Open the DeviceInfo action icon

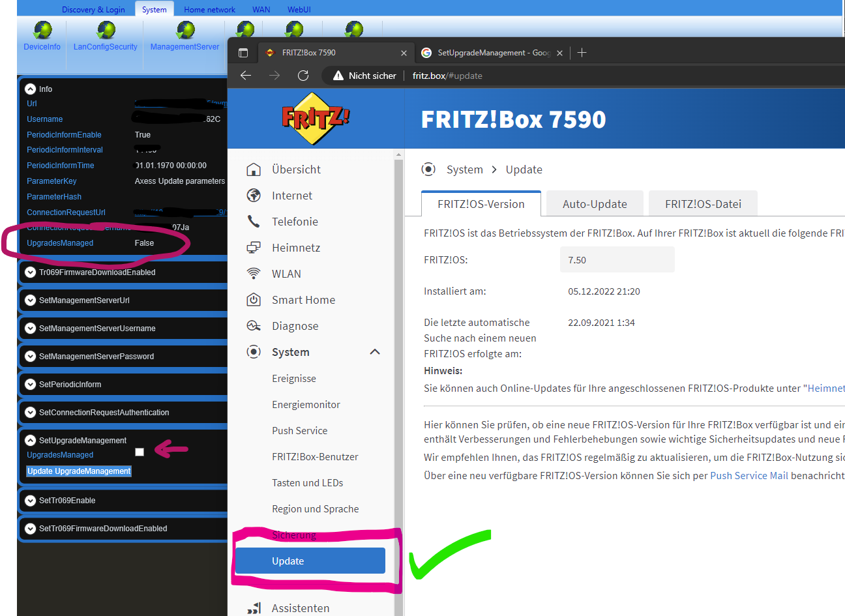click(42, 30)
